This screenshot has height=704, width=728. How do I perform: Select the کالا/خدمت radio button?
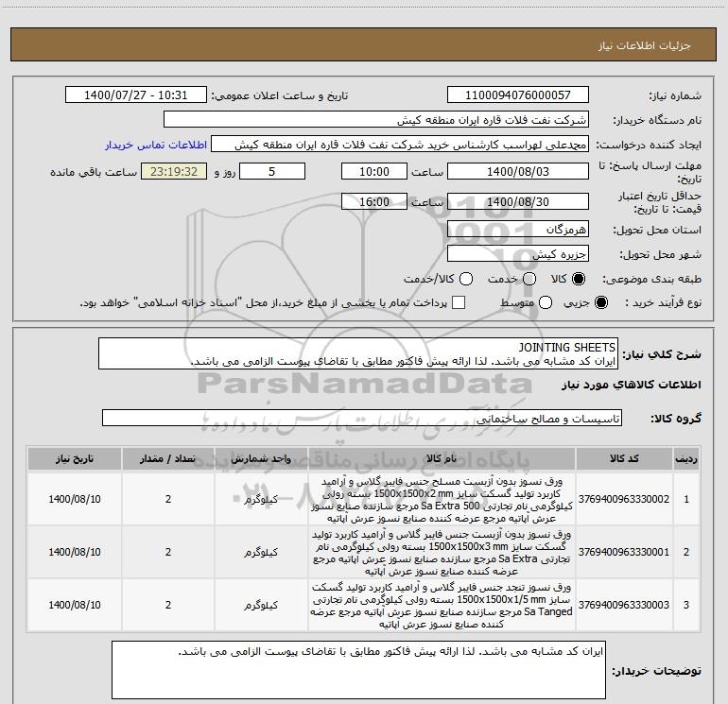pos(466,279)
